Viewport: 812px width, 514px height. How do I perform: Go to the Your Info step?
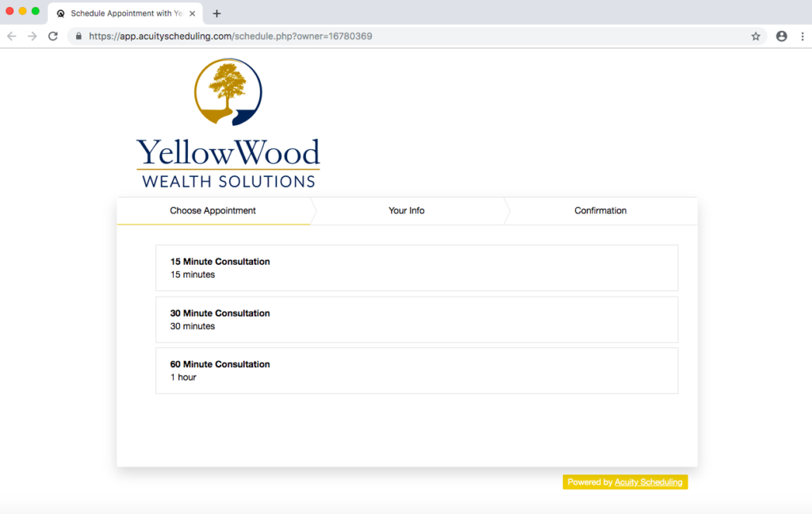[x=407, y=211]
